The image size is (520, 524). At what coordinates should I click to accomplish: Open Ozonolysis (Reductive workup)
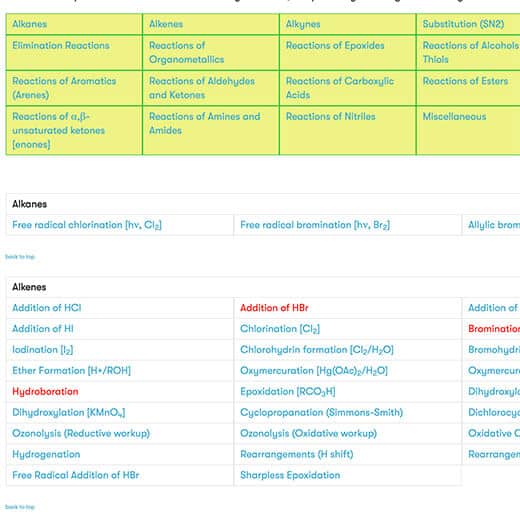(x=81, y=433)
